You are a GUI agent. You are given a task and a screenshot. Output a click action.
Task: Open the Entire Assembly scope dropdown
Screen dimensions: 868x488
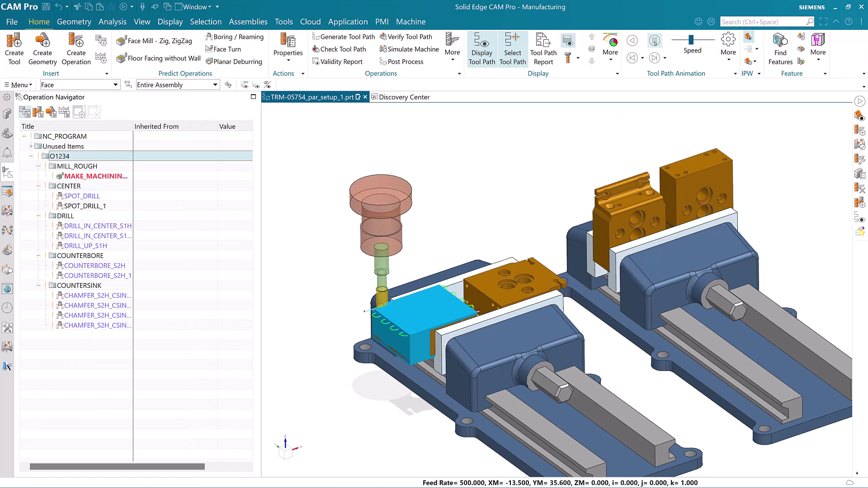[178, 84]
